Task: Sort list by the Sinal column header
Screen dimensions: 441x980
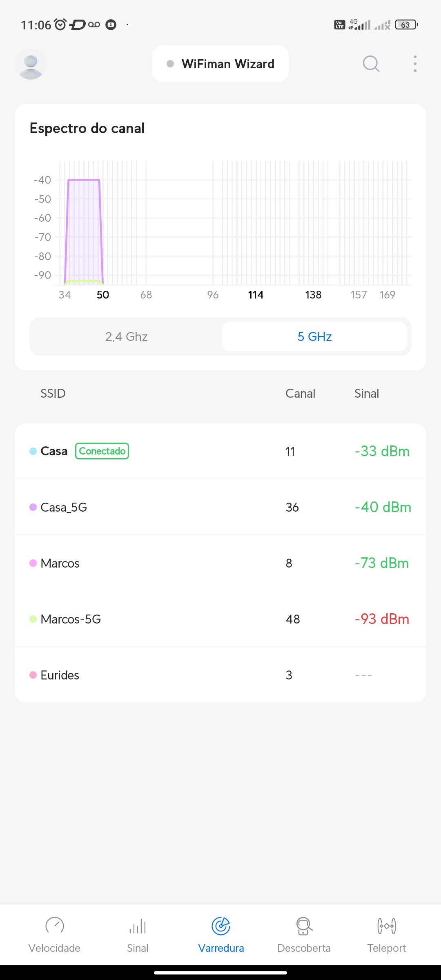Action: click(x=366, y=394)
